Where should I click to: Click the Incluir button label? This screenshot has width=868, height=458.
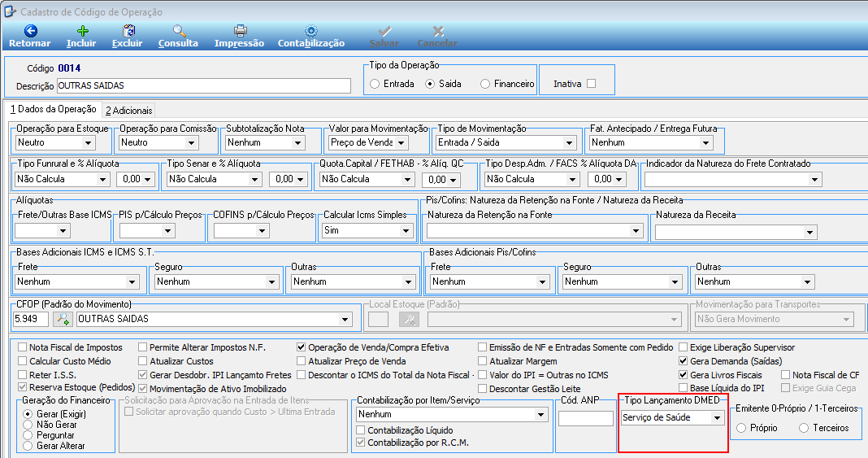click(81, 43)
